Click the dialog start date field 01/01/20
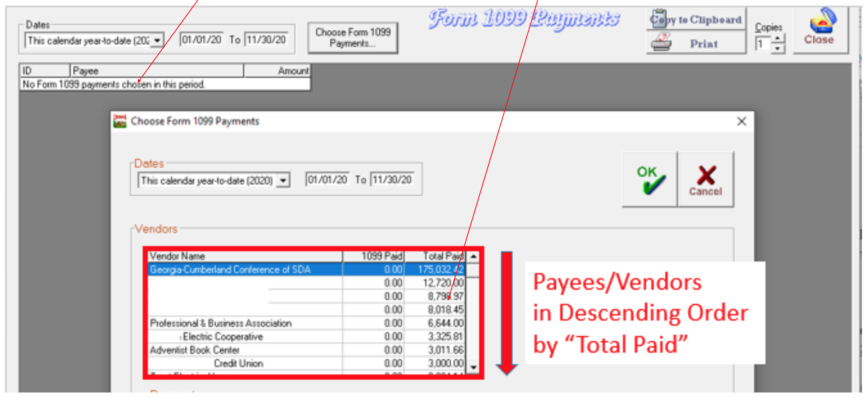The image size is (868, 398). pyautogui.click(x=327, y=180)
